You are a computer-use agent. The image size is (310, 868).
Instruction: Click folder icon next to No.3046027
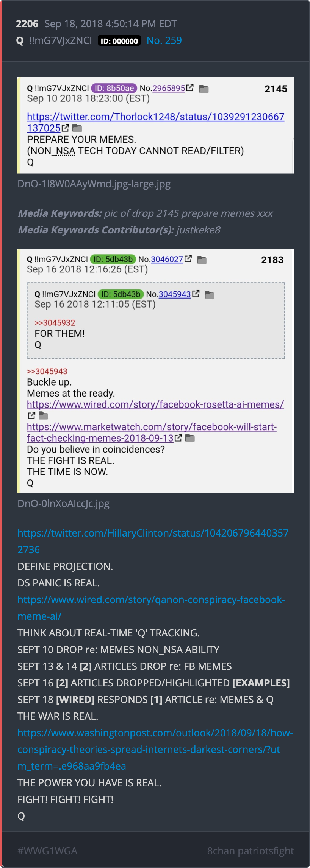tap(202, 260)
